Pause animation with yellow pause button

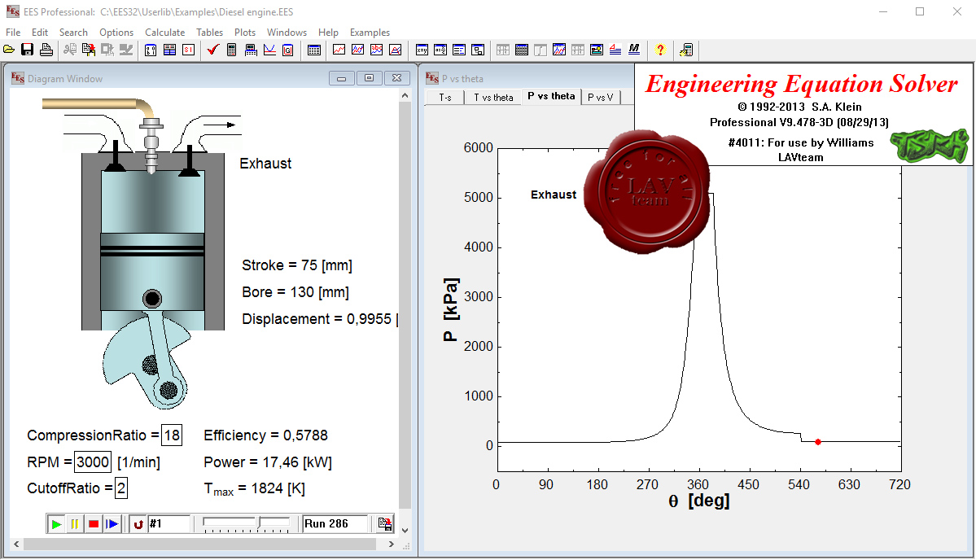75,524
